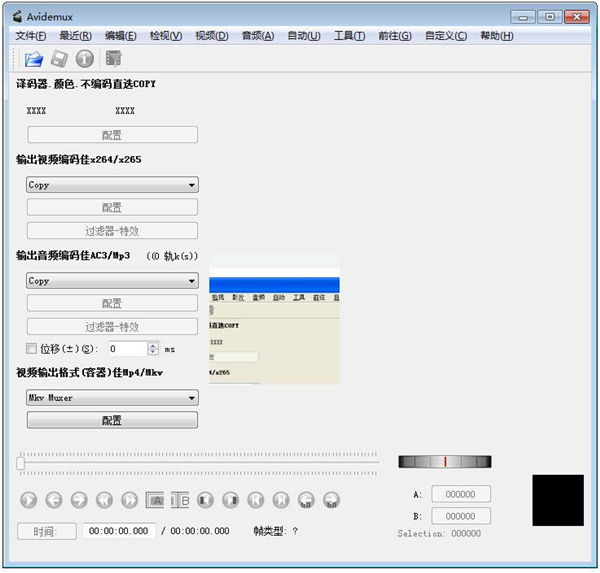Open the file Information icon
600x573 pixels.
point(86,59)
